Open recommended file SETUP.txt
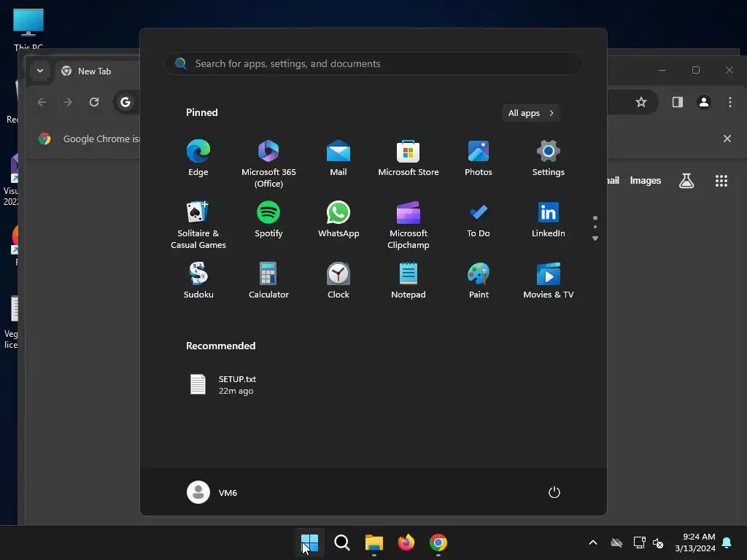Viewport: 747px width, 560px height. (224, 385)
